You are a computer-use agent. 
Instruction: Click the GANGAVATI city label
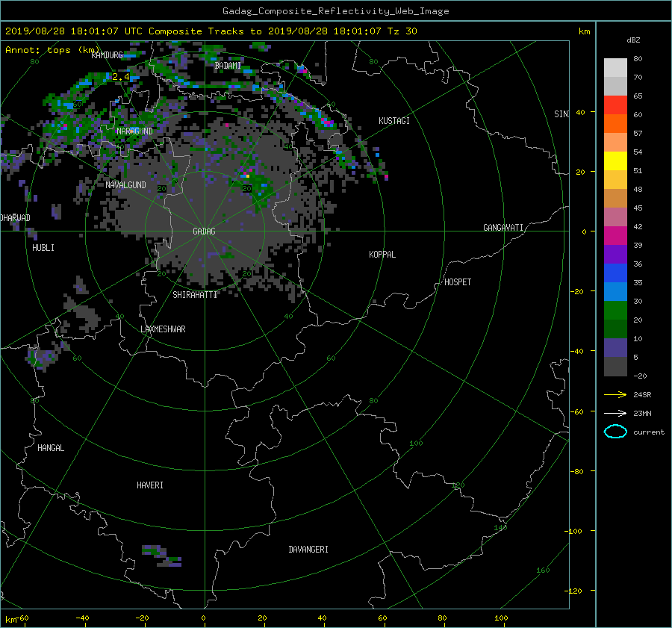(x=503, y=228)
